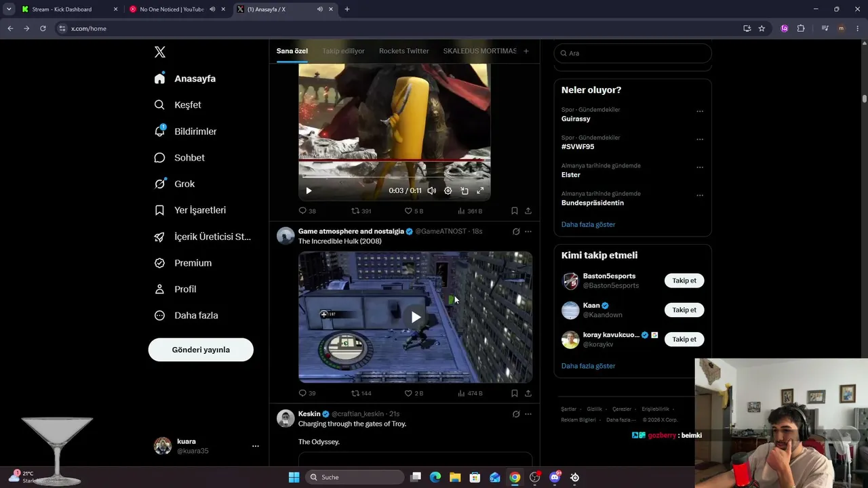
Task: Open Grok icon on GameATNOST post
Action: coord(516,231)
